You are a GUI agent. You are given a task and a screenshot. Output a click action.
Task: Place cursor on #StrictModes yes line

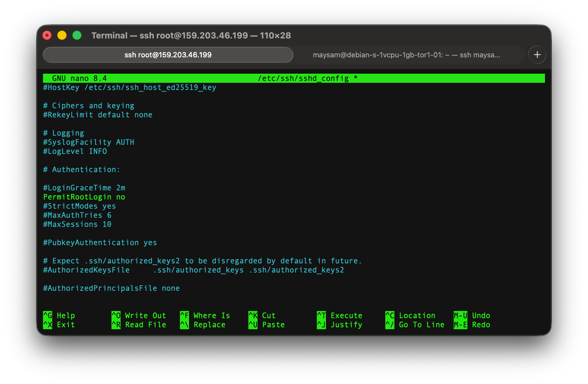[80, 206]
